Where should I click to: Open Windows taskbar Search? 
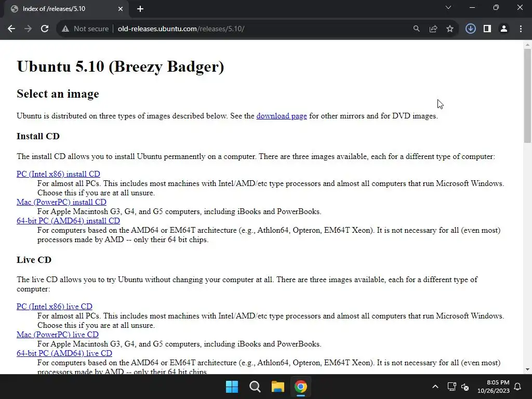click(255, 387)
